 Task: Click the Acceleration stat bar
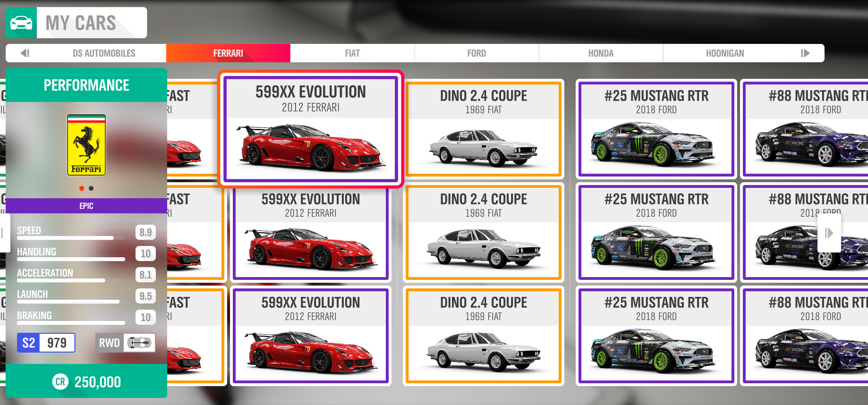[x=71, y=280]
